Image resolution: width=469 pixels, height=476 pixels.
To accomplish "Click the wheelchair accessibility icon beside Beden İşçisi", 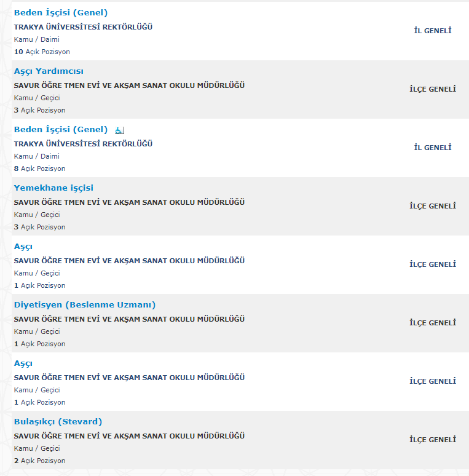I will tap(119, 130).
